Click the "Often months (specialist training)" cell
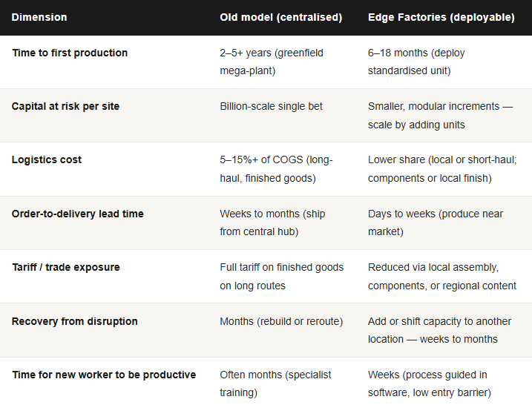Image resolution: width=532 pixels, height=405 pixels. point(275,383)
